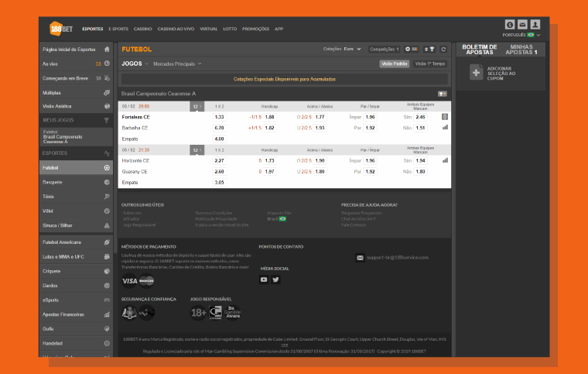Open Cotações Especiais Disponíveis para Acumuladas banner
Screen dimensions: 588x374
point(284,79)
